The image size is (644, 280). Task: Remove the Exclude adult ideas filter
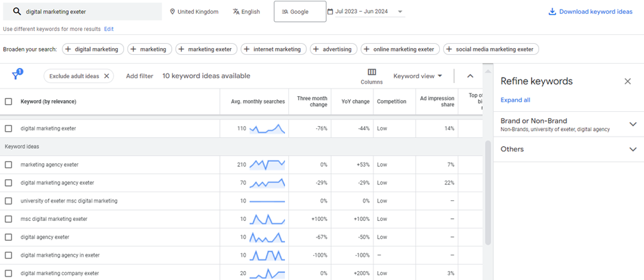point(106,76)
